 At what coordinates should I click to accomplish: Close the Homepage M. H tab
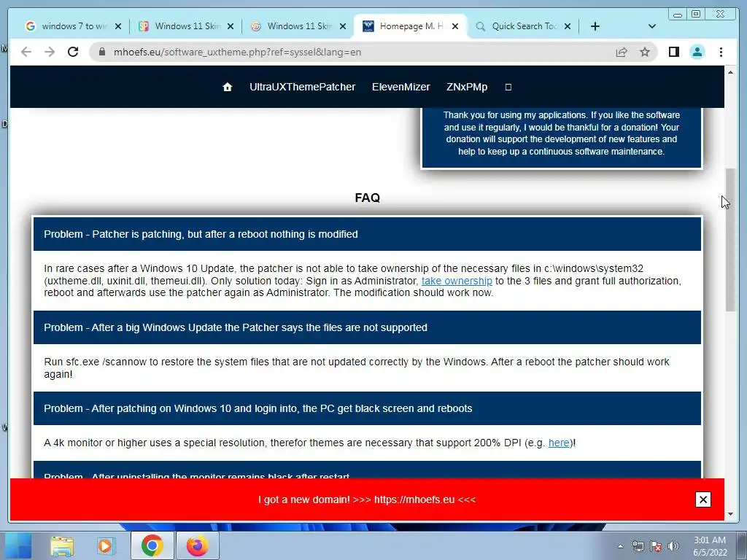tap(455, 26)
